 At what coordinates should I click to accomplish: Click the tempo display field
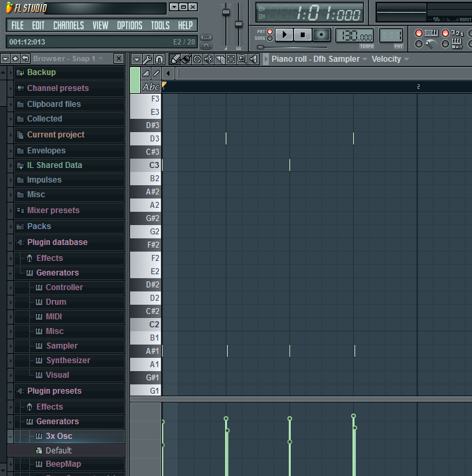pyautogui.click(x=354, y=35)
